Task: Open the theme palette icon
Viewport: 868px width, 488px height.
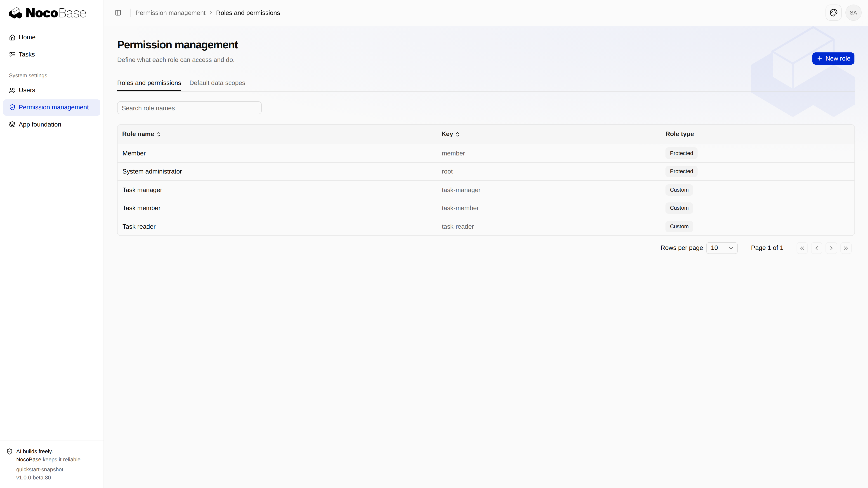Action: tap(833, 13)
